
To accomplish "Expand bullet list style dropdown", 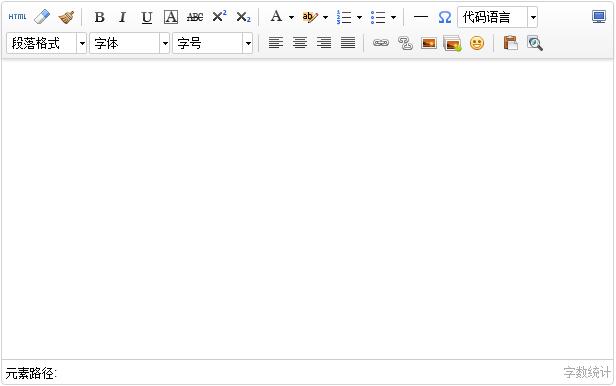I will (x=393, y=17).
